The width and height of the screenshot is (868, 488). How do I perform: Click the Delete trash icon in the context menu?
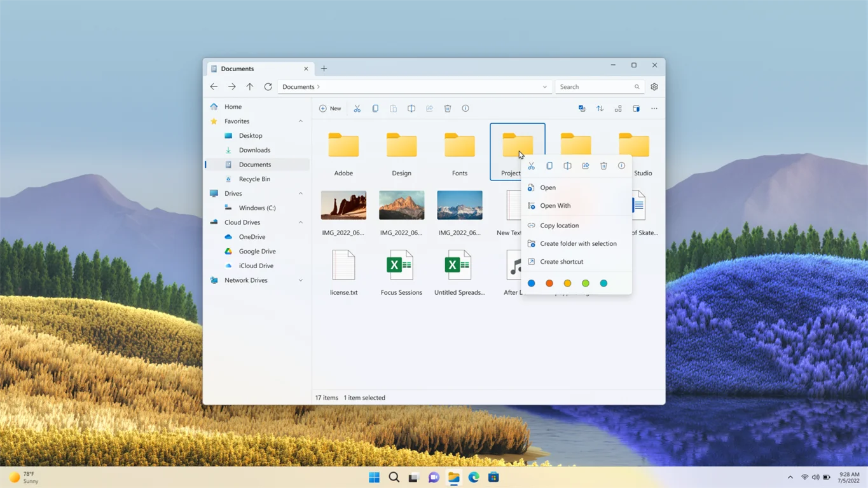coord(603,166)
